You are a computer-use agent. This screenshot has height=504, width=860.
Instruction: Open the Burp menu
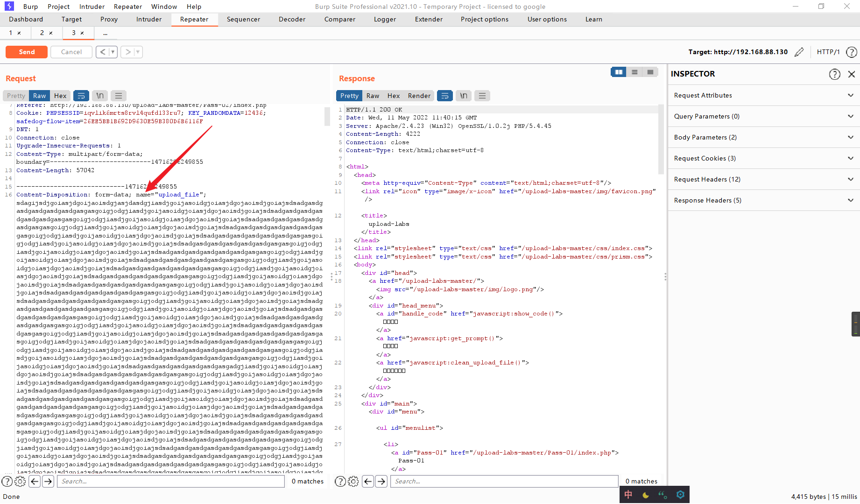pos(30,7)
